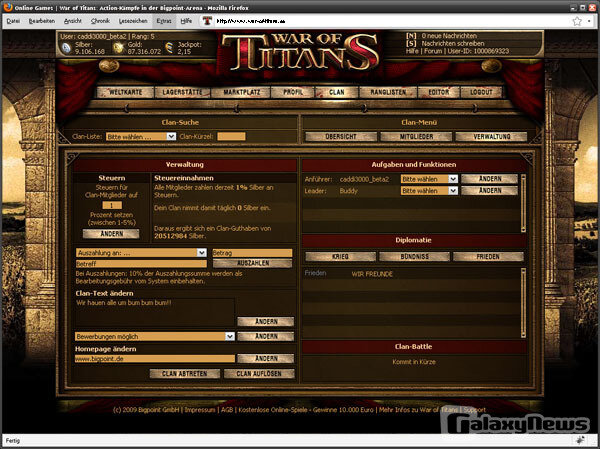Click the Logout tab
Image resolution: width=600 pixels, height=449 pixels.
[x=481, y=92]
